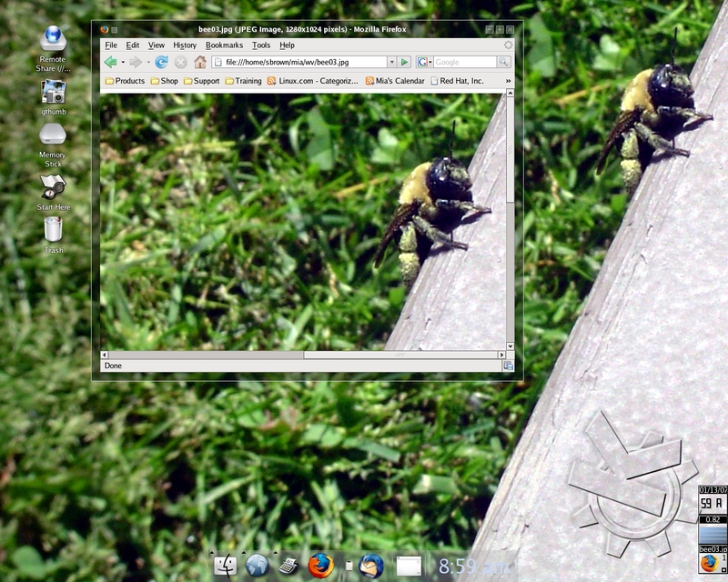Open the Help menu
The width and height of the screenshot is (728, 582).
pyautogui.click(x=287, y=45)
